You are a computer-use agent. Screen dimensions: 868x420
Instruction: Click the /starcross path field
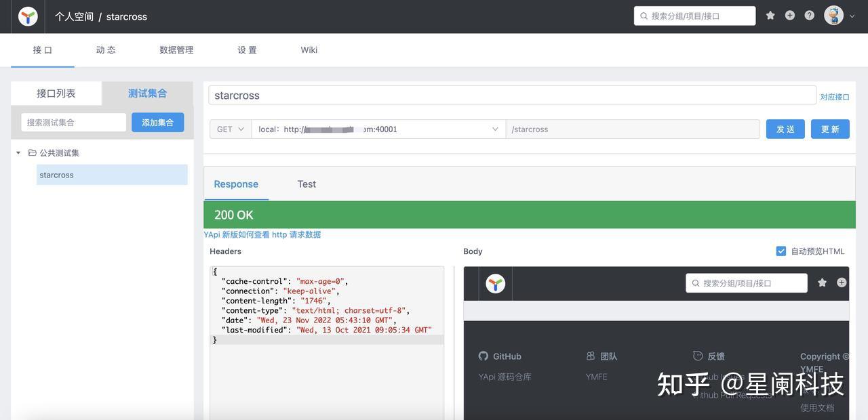633,129
